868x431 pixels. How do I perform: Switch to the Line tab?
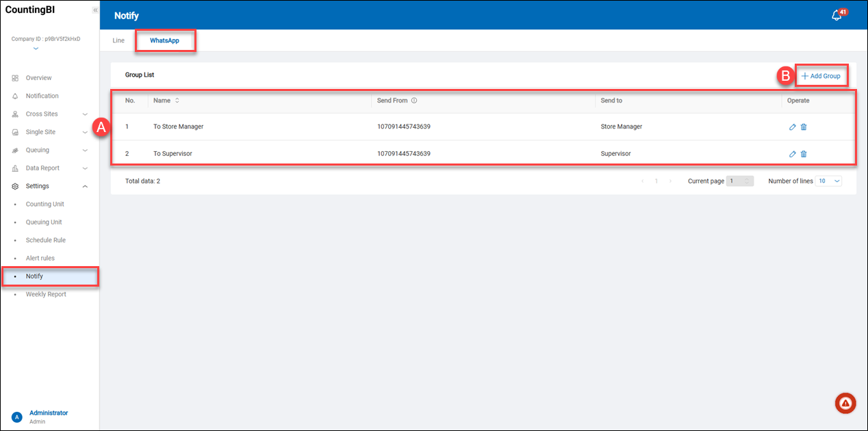(x=118, y=40)
